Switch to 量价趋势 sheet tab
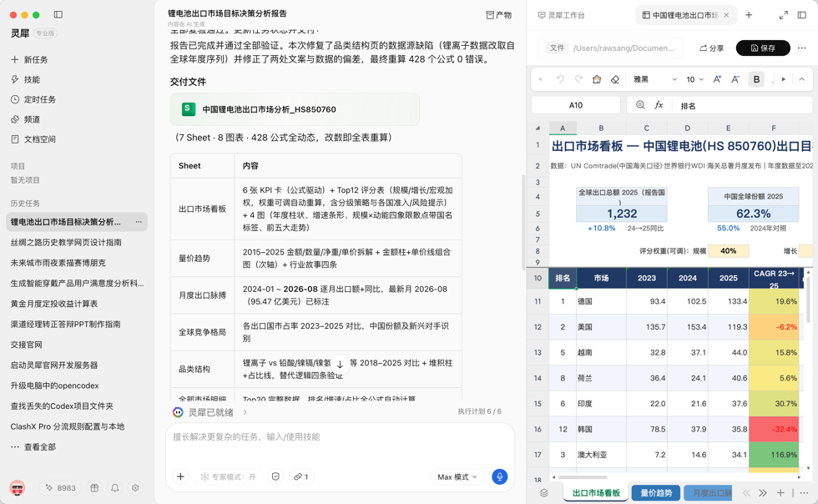818x504 pixels. point(656,492)
